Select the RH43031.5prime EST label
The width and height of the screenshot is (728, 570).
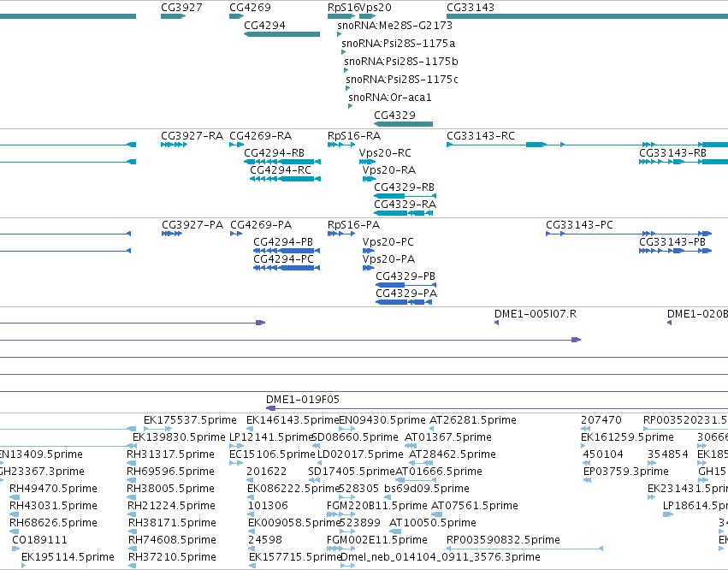(x=53, y=506)
